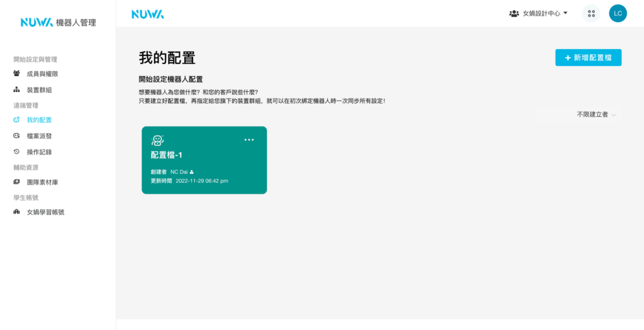Screen dimensions: 644x330
Task: Click the 團隊素材庫 library icon
Action: pyautogui.click(x=16, y=182)
